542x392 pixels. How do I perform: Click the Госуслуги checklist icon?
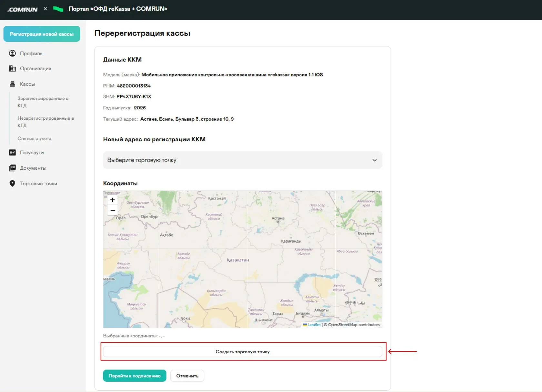pyautogui.click(x=12, y=152)
